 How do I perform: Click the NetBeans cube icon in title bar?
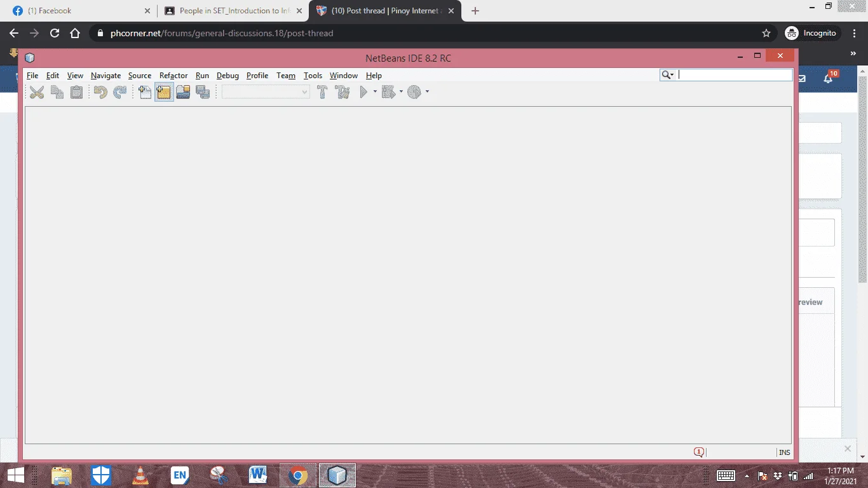point(29,58)
